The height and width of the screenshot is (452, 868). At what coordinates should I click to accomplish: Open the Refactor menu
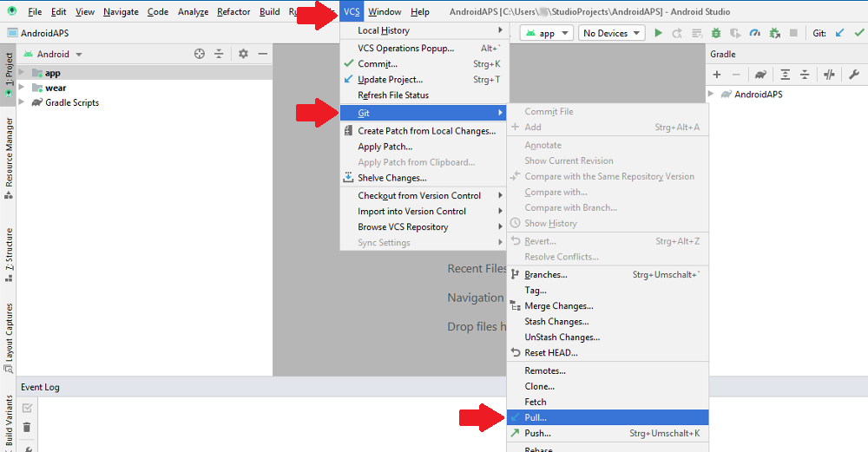233,11
